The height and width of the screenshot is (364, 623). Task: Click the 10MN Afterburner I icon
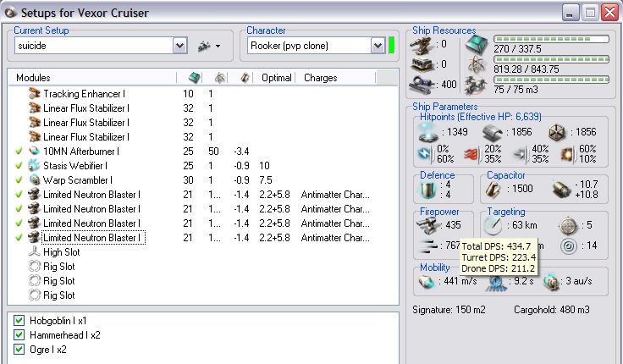pyautogui.click(x=35, y=151)
